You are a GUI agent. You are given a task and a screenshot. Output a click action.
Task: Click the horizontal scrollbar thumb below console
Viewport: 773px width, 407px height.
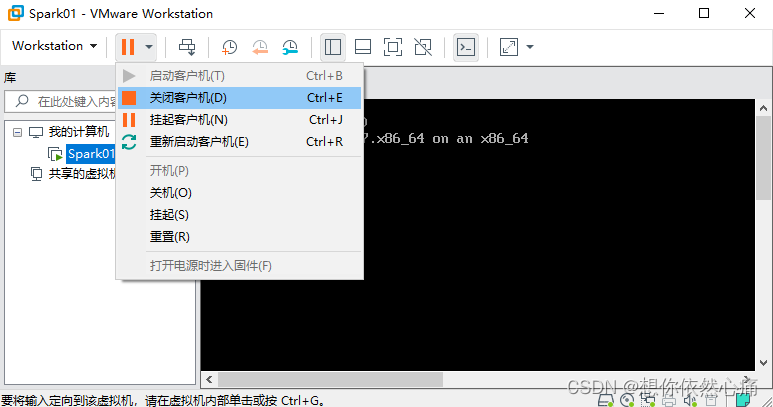330,379
